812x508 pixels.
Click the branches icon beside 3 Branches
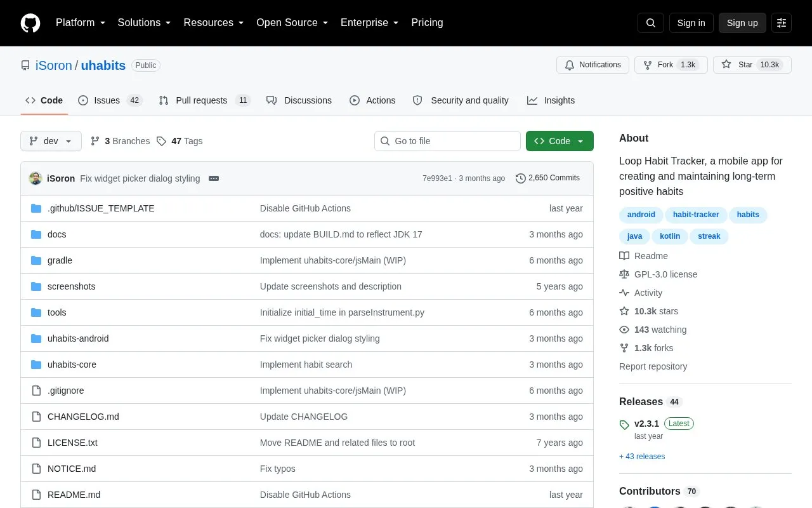point(95,141)
